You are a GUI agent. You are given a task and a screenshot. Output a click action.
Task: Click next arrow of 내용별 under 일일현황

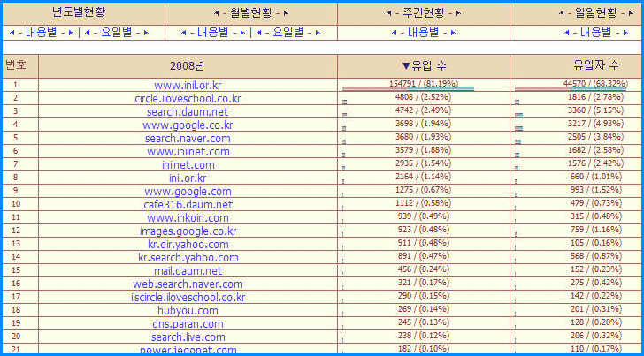[625, 33]
